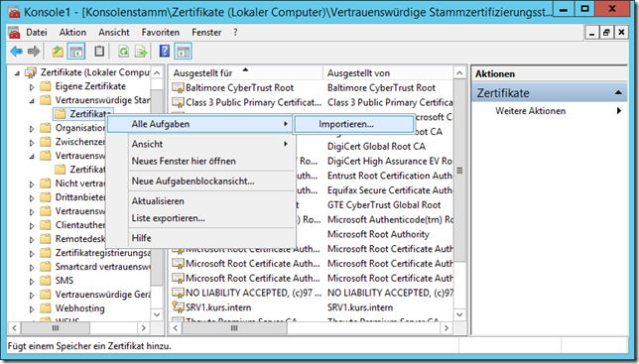
Task: Open the Datei menu
Action: 37,32
